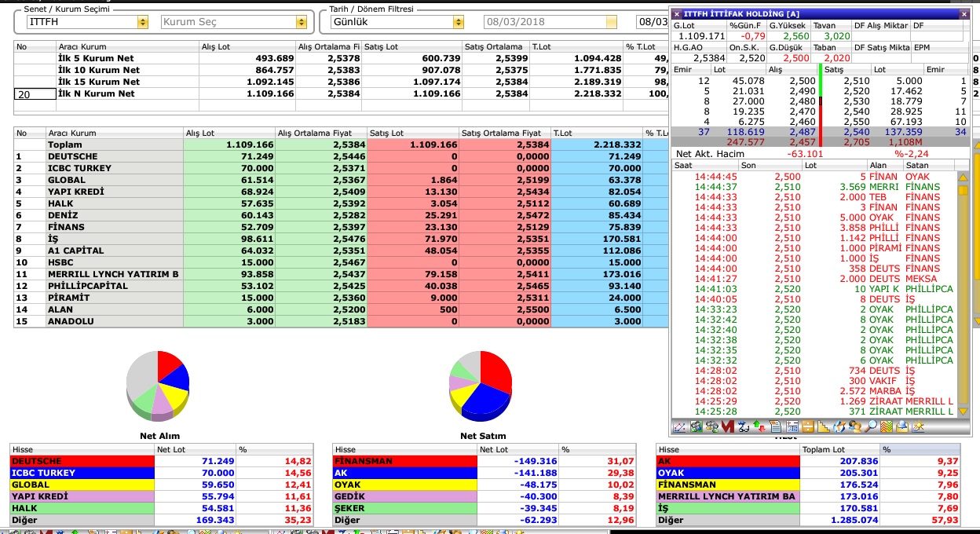This screenshot has width=980, height=534.
Task: Click MERRILL LYNCH YATIRIM BA in total lot legend
Action: [x=727, y=496]
